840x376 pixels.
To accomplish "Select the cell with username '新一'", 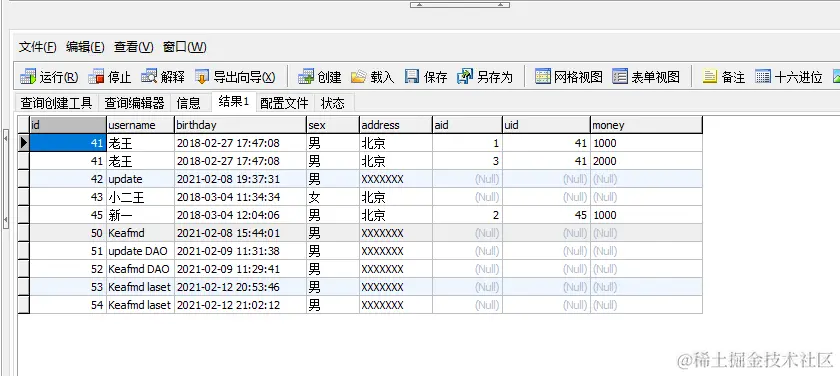I will [x=140, y=215].
